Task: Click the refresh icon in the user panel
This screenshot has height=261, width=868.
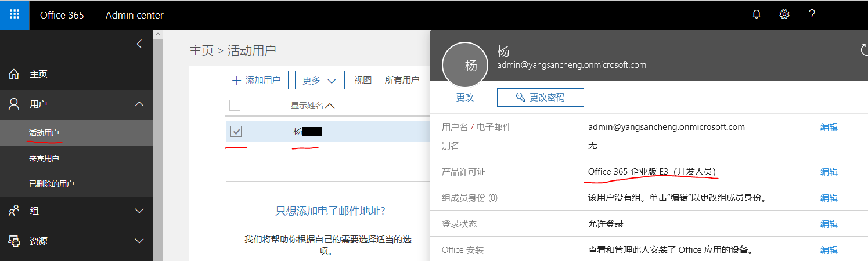Action: pyautogui.click(x=863, y=50)
